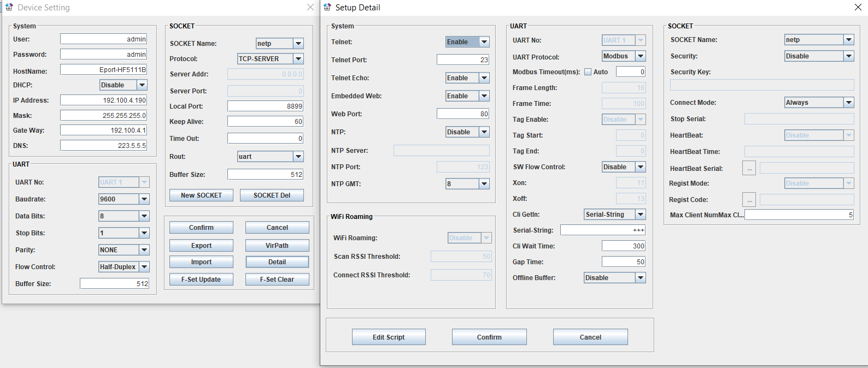The image size is (868, 368).
Task: Open the Protocol TCP-SERVER dropdown
Action: 298,59
